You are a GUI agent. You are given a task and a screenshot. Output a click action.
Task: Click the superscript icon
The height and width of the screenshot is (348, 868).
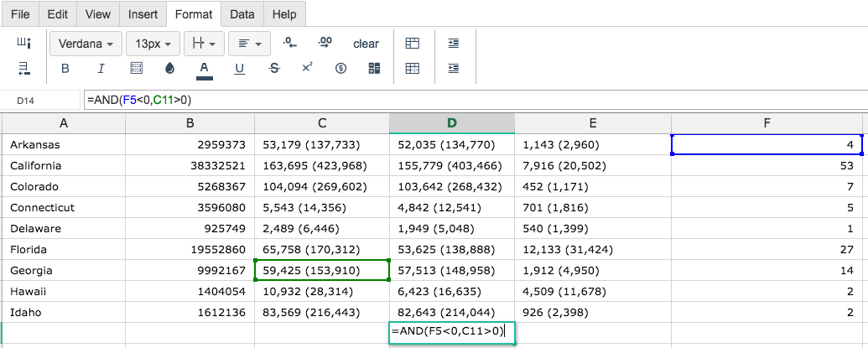(307, 67)
